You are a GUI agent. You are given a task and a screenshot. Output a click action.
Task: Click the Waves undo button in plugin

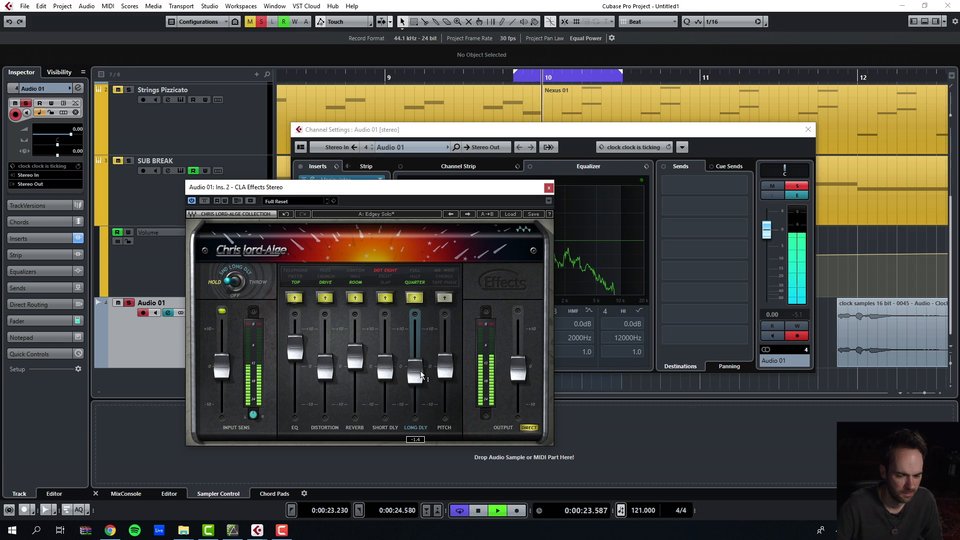coord(285,214)
